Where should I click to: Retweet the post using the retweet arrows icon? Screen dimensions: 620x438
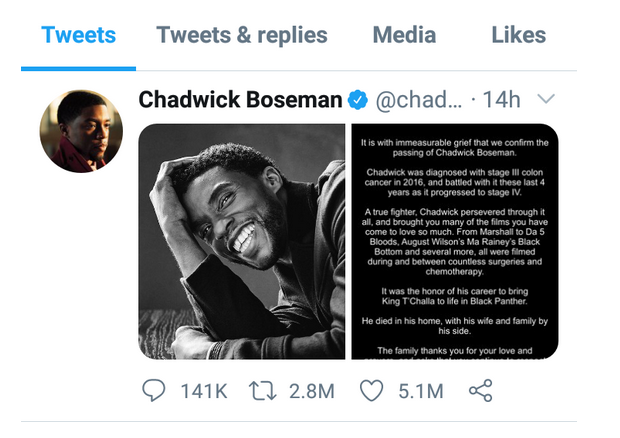pyautogui.click(x=262, y=391)
